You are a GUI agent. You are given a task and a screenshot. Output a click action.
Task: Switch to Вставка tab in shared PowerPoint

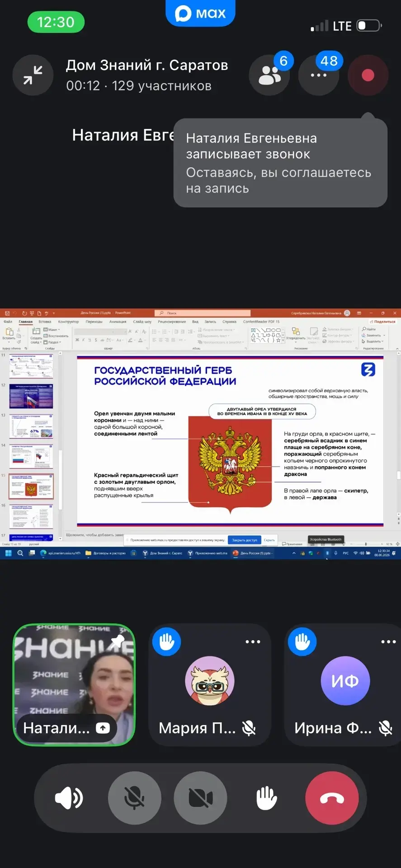(45, 322)
